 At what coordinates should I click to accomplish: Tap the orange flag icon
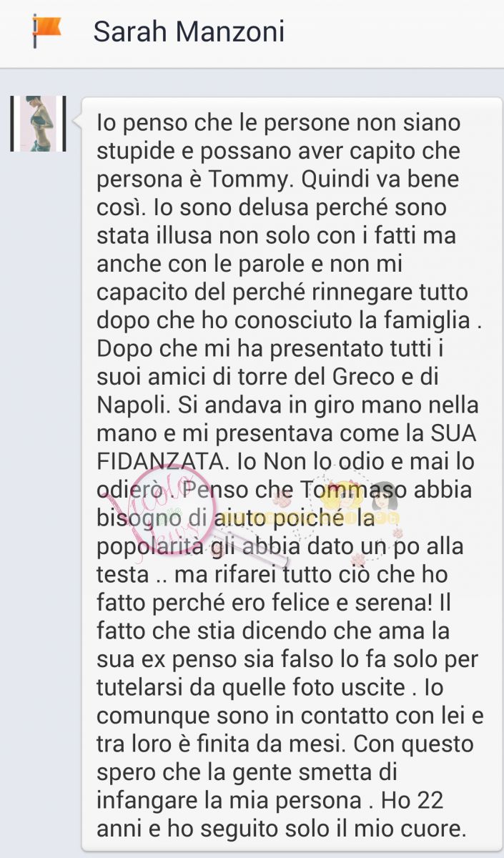pyautogui.click(x=46, y=31)
